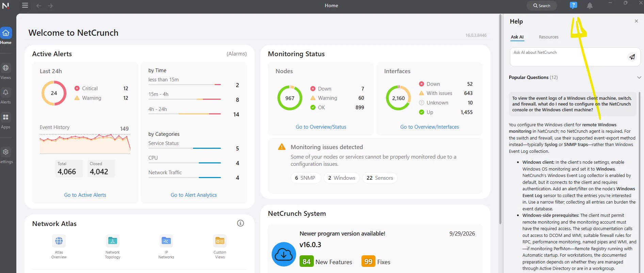The height and width of the screenshot is (273, 644).
Task: Click the 22 Sensors issues chip
Action: coord(380,178)
